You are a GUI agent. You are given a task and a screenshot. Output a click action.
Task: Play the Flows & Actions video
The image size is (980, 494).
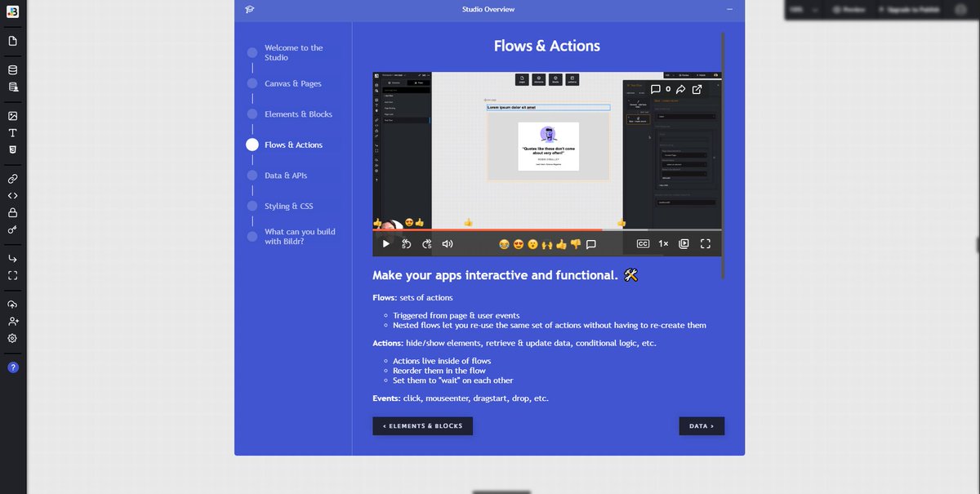386,243
